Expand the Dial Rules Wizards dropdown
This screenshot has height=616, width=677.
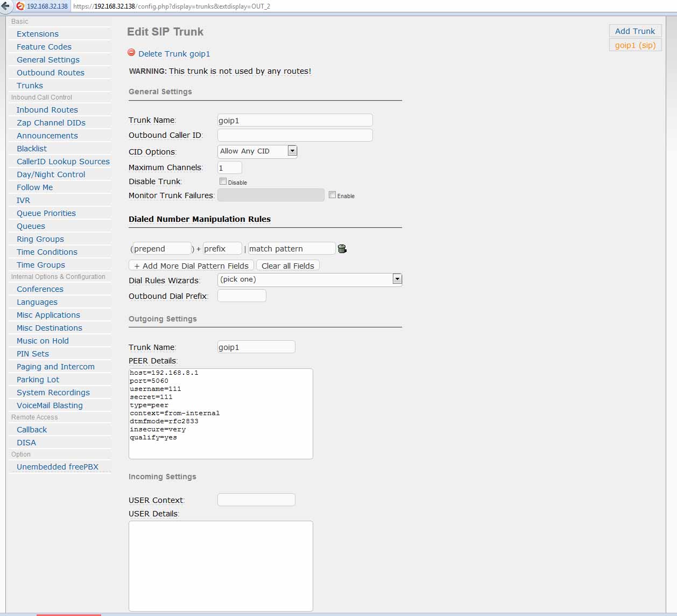397,279
